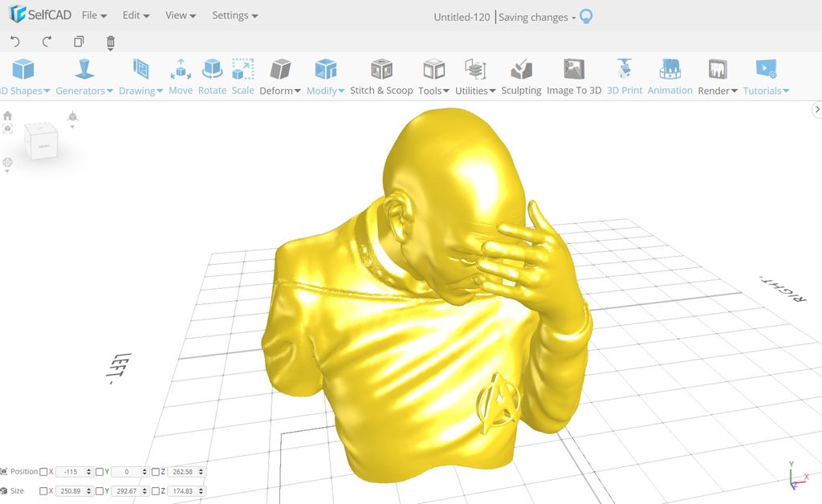
Task: Open the Animation feature
Action: point(669,76)
